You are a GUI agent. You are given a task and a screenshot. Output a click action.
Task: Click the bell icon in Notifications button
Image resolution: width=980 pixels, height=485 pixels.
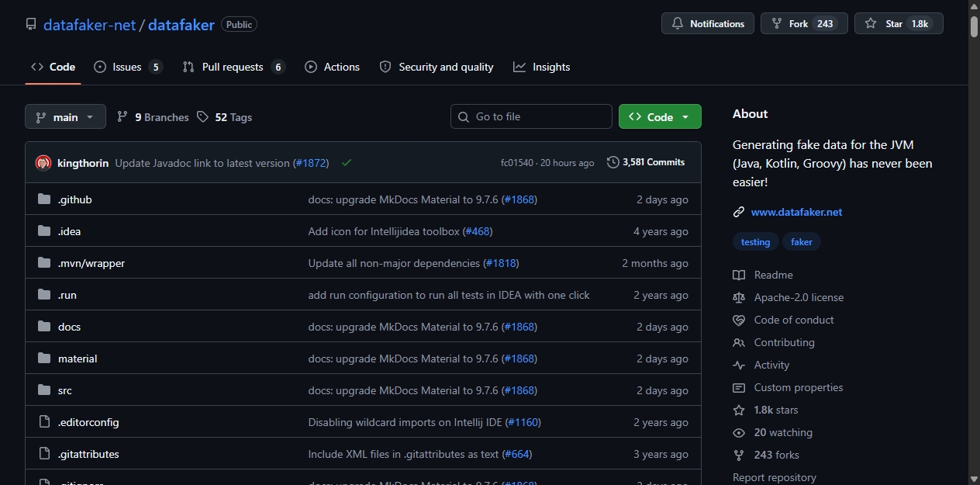[x=677, y=24]
